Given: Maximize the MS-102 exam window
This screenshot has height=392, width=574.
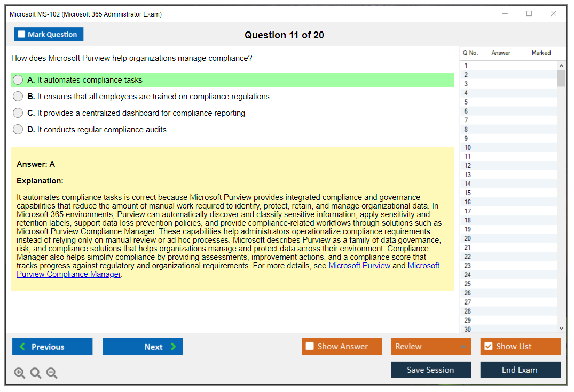Looking at the screenshot, I should (529, 13).
